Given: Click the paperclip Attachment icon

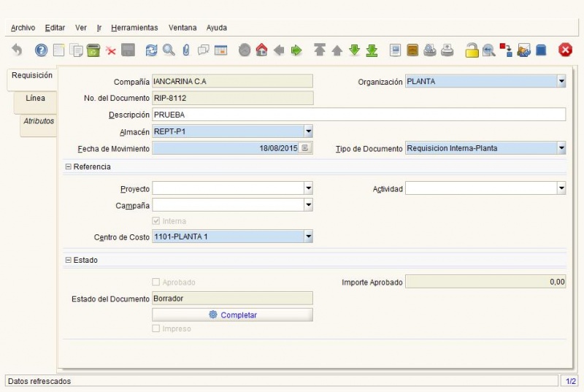Looking at the screenshot, I should point(186,50).
